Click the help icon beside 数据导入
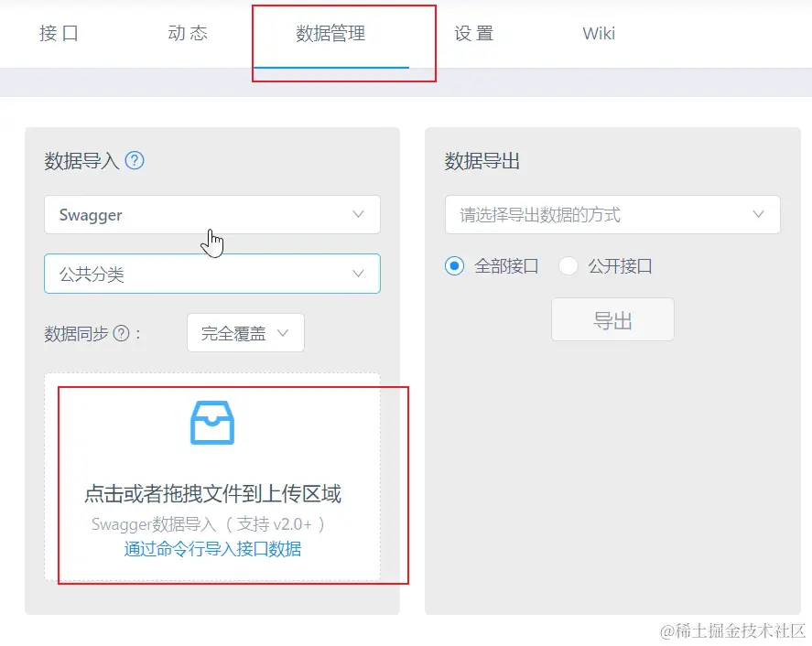This screenshot has height=646, width=812. click(135, 160)
